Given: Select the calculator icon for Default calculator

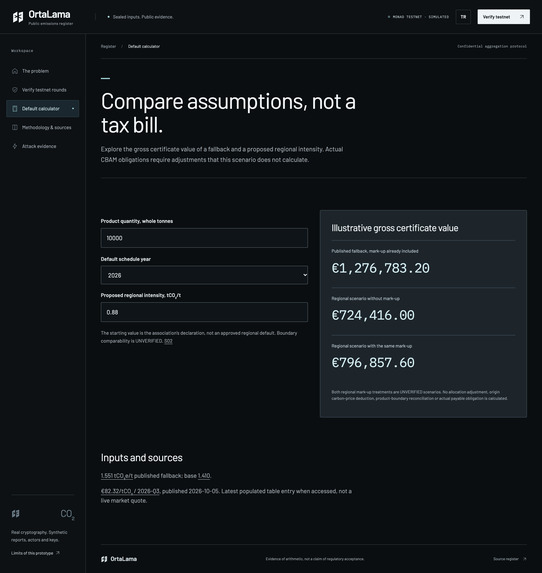Looking at the screenshot, I should pos(15,109).
